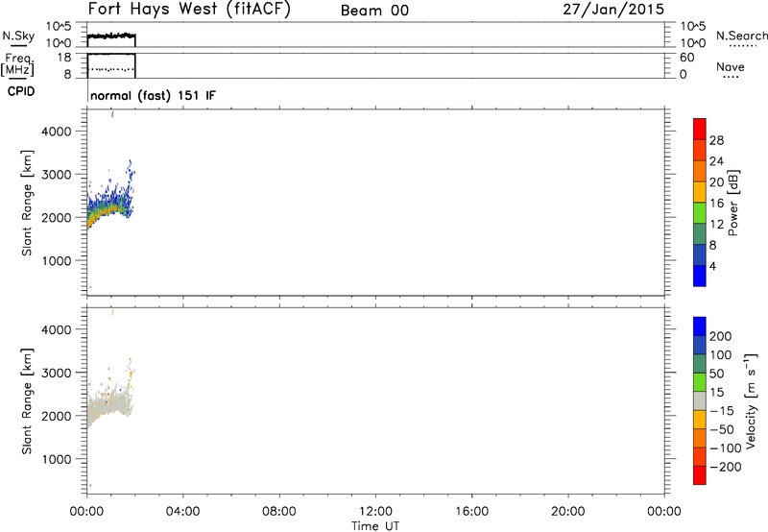768x532 pixels.
Task: Click the 'Beam 00' label
Action: point(374,11)
